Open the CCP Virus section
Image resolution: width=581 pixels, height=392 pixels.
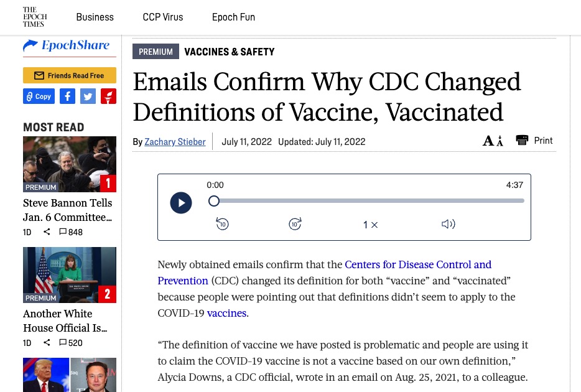pyautogui.click(x=162, y=17)
